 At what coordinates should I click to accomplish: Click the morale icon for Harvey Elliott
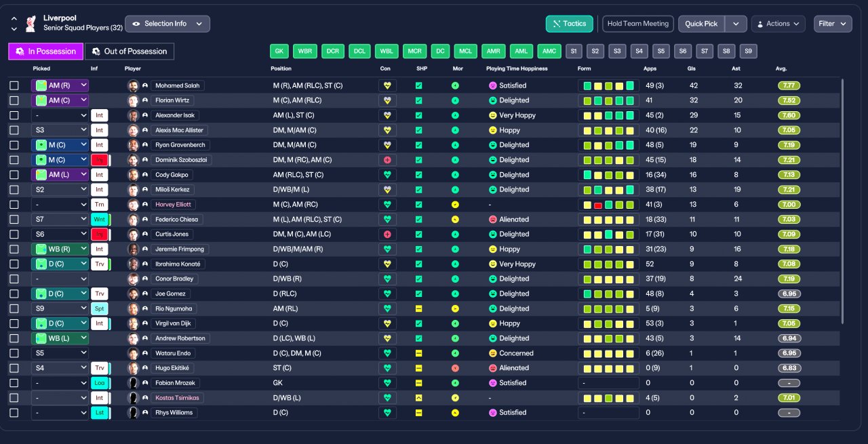(455, 205)
